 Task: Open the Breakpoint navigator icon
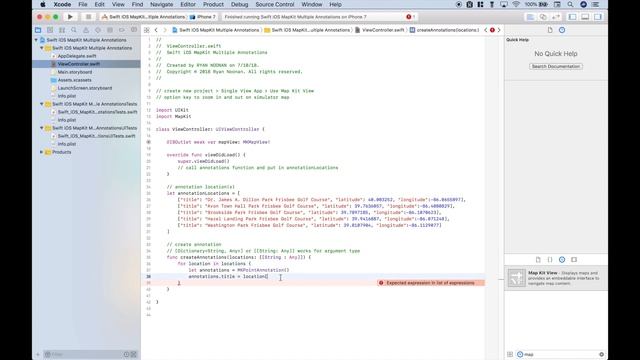[122, 30]
